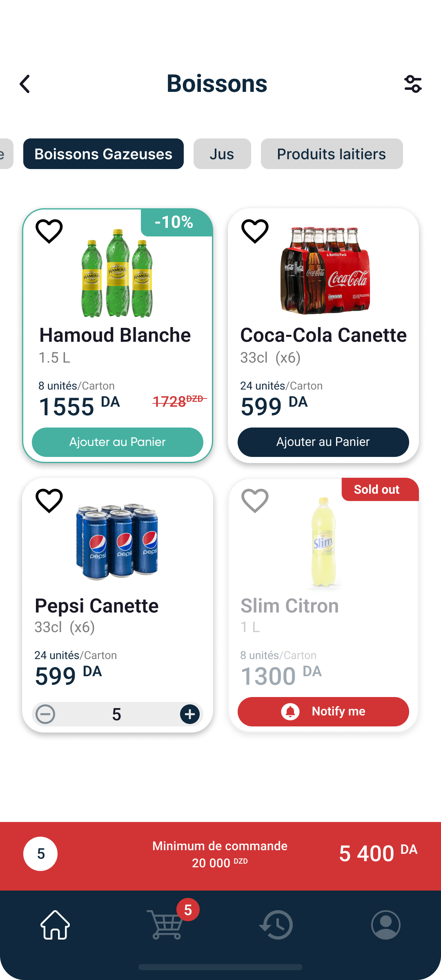Increase Pepsi Canette quantity with plus

190,714
